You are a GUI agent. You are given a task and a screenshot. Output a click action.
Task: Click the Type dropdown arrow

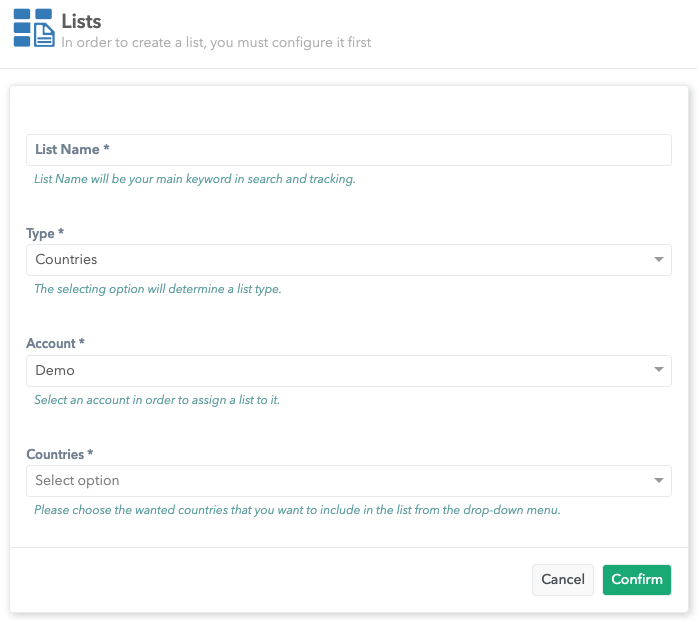click(658, 260)
